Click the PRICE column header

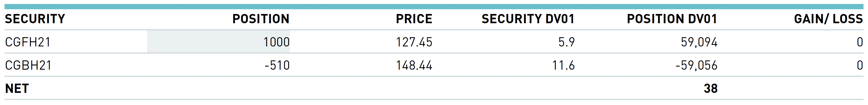point(414,19)
